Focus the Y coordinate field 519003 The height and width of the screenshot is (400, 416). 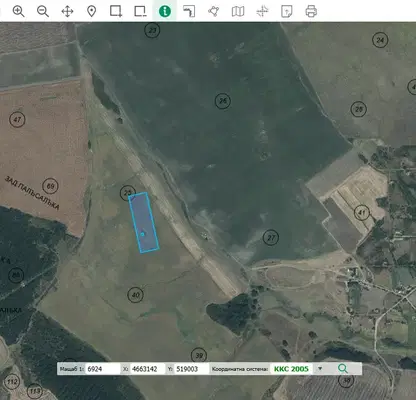191,369
